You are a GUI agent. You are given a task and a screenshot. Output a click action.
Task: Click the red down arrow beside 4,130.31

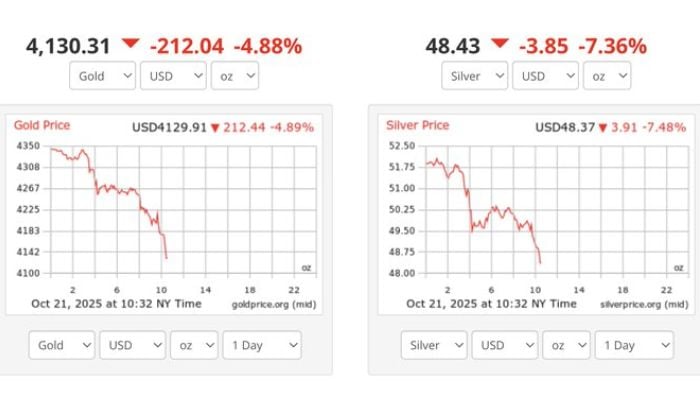[131, 44]
